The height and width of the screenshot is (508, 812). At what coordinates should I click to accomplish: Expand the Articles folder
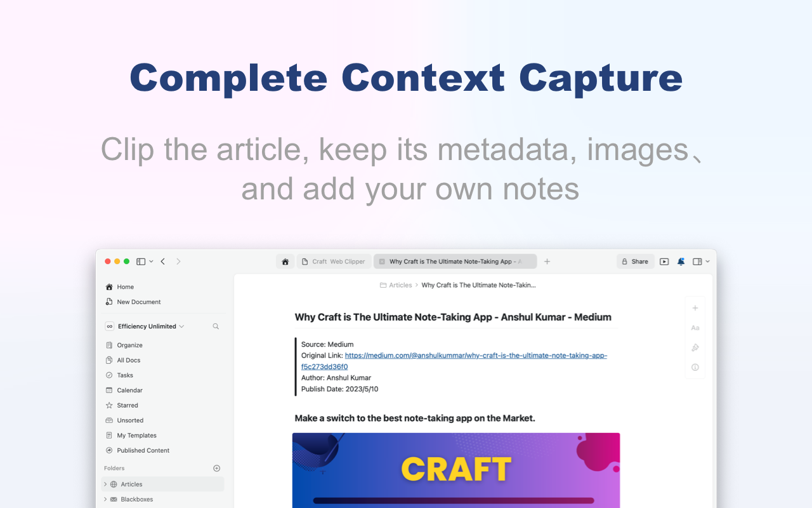[x=105, y=484]
